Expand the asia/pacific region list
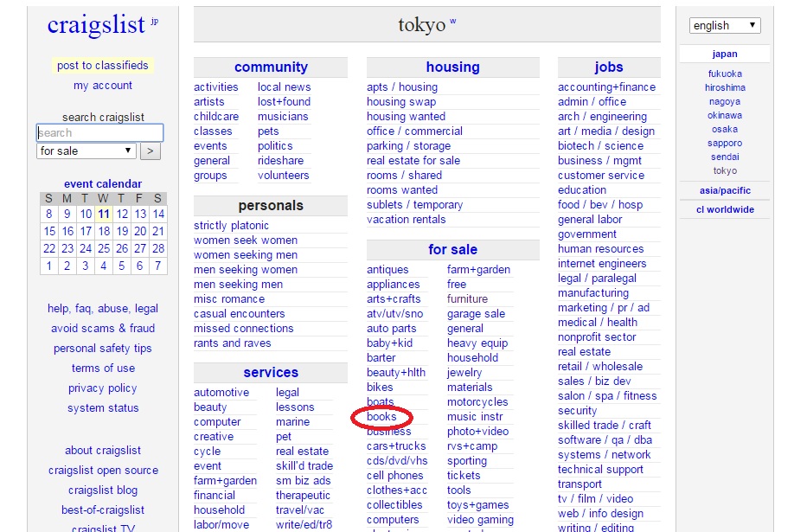The width and height of the screenshot is (794, 532). pyautogui.click(x=725, y=190)
